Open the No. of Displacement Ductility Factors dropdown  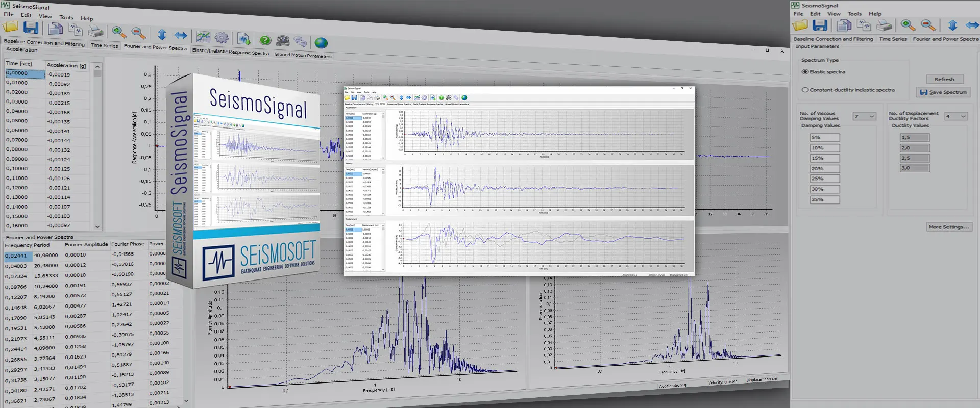click(x=955, y=117)
